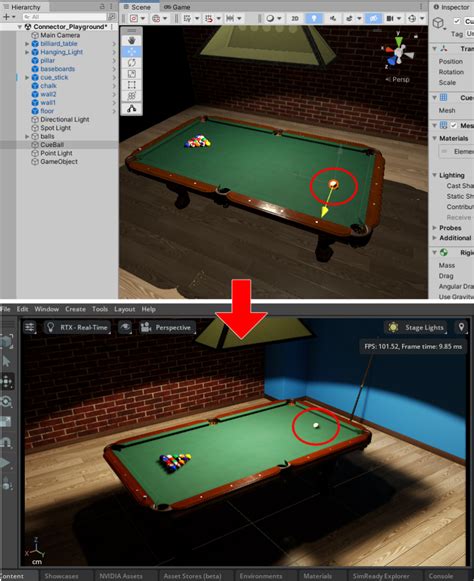Expand the billiard_table hierarchy item
The height and width of the screenshot is (581, 474).
point(27,43)
